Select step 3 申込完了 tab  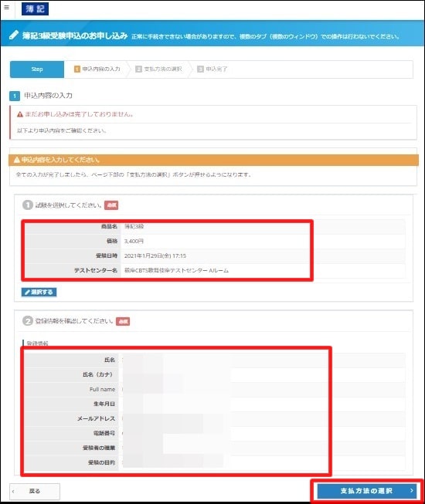tap(212, 69)
